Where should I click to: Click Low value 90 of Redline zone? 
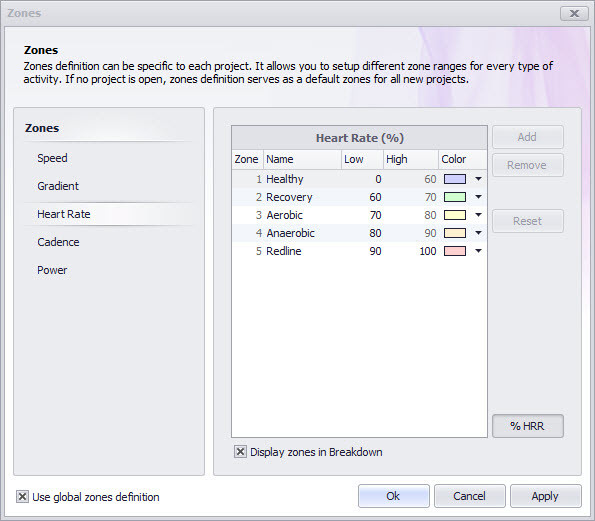tap(362, 251)
